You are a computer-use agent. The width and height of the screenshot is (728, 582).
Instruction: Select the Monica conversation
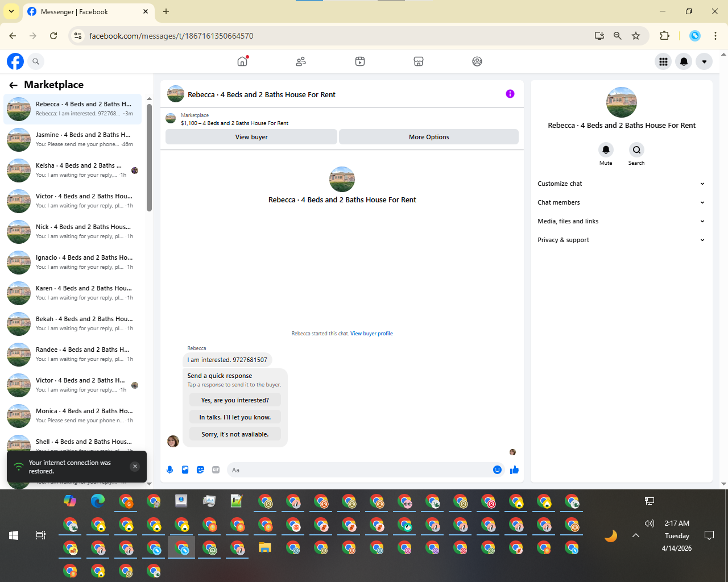pos(73,415)
